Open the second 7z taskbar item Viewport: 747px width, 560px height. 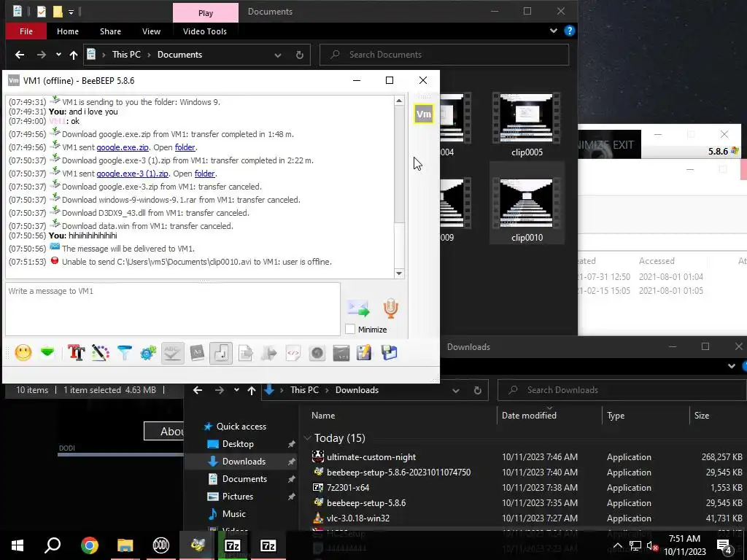268,545
